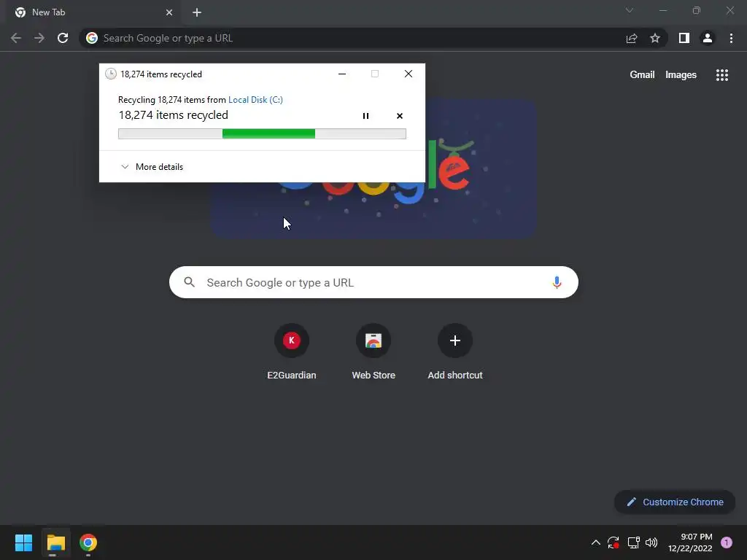Viewport: 747px width, 560px height.
Task: Click the magnifier icon in search box
Action: click(x=189, y=282)
